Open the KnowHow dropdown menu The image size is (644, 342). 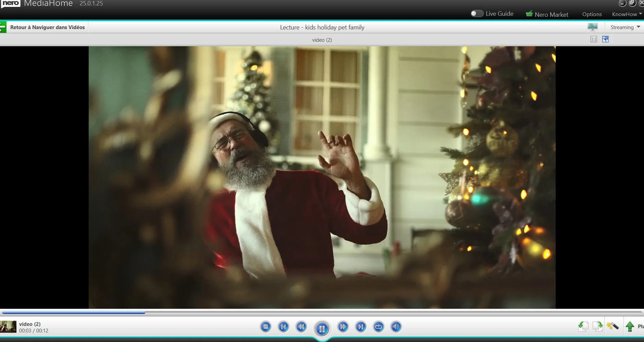pyautogui.click(x=627, y=14)
